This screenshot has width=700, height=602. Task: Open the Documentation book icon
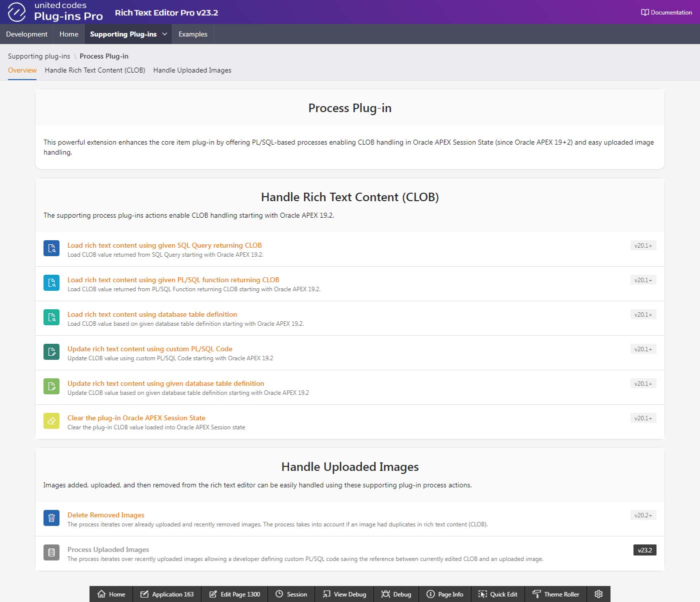coord(645,13)
